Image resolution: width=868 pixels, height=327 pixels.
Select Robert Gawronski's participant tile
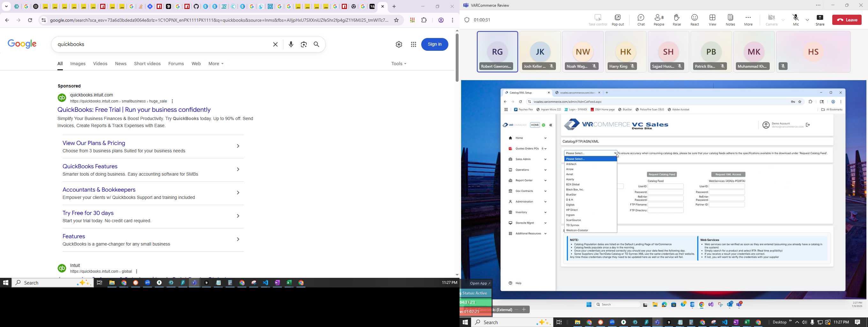pos(498,52)
